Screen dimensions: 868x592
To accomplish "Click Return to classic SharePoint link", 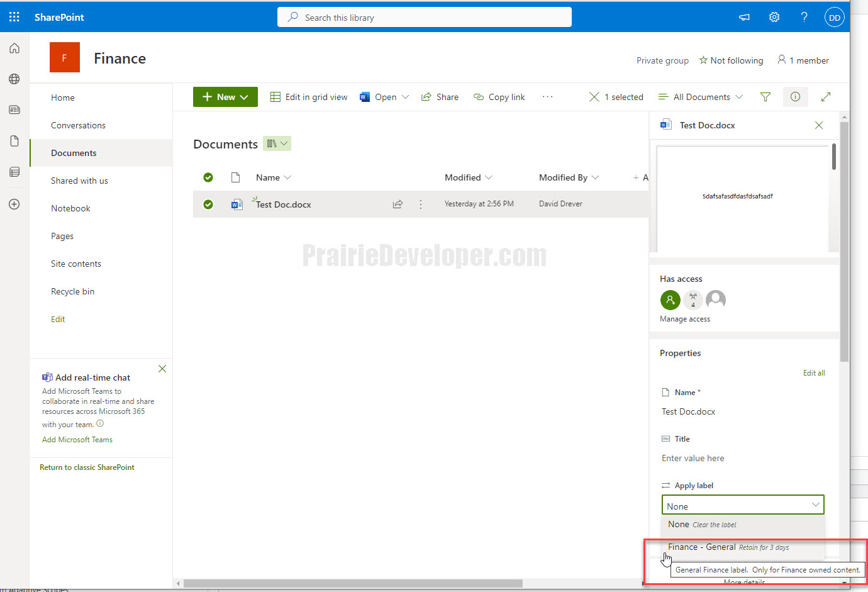I will coord(87,467).
